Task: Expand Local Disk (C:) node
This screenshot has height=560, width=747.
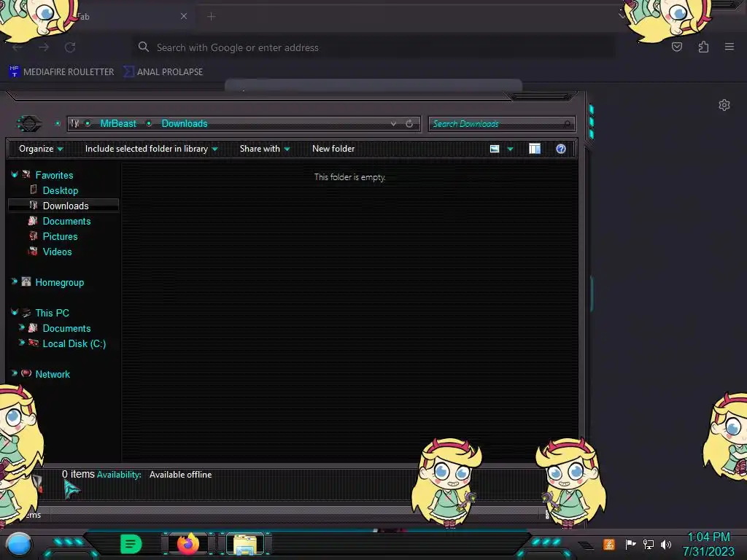Action: pyautogui.click(x=21, y=343)
